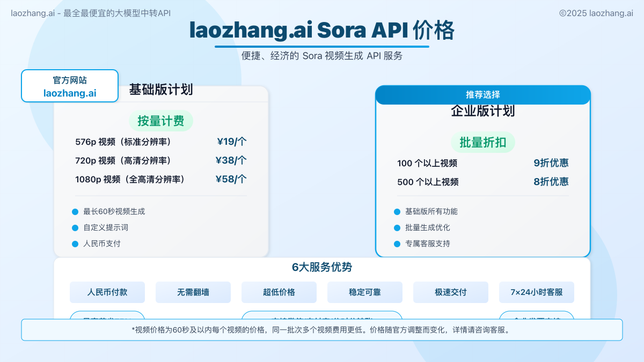Click the 企业版计划 heading
The height and width of the screenshot is (362, 644).
click(x=483, y=111)
